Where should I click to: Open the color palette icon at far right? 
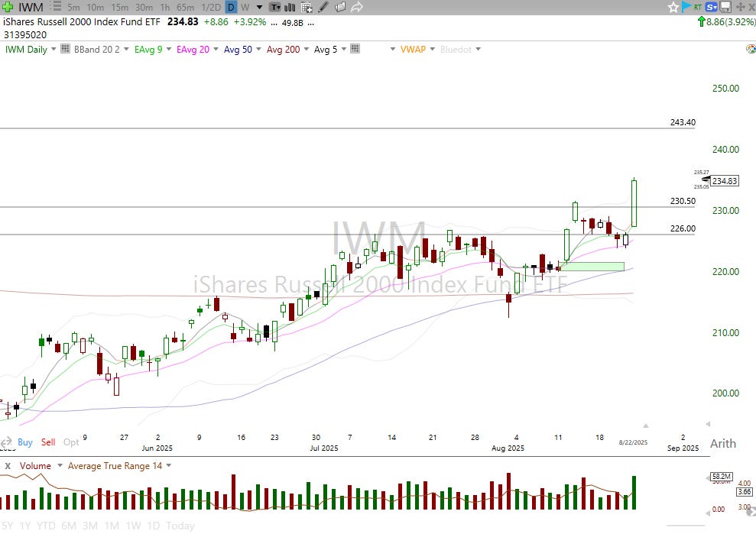point(751,49)
